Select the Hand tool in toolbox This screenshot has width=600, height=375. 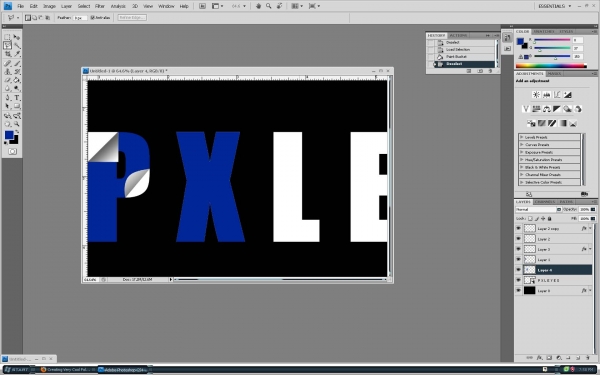tap(7, 124)
